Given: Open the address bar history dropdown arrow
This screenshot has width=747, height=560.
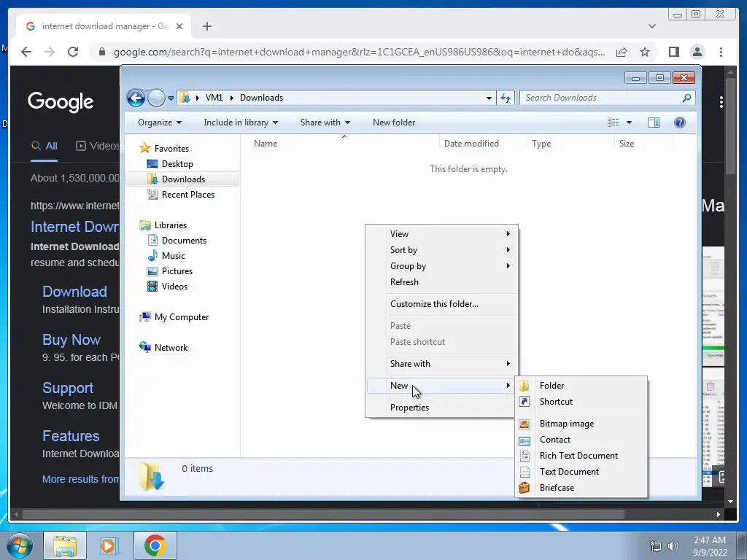Looking at the screenshot, I should pyautogui.click(x=489, y=98).
